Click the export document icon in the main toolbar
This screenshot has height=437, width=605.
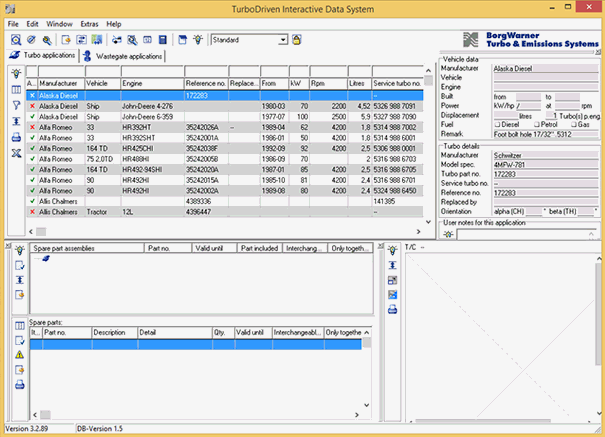click(x=66, y=40)
